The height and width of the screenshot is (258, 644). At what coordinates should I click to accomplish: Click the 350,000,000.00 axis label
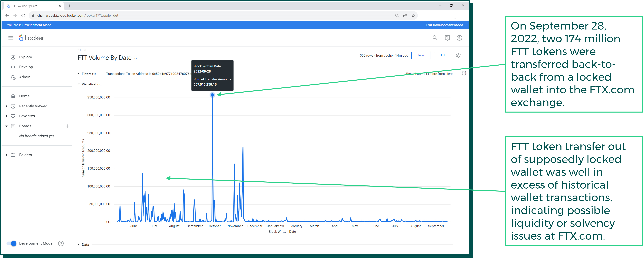click(x=98, y=97)
